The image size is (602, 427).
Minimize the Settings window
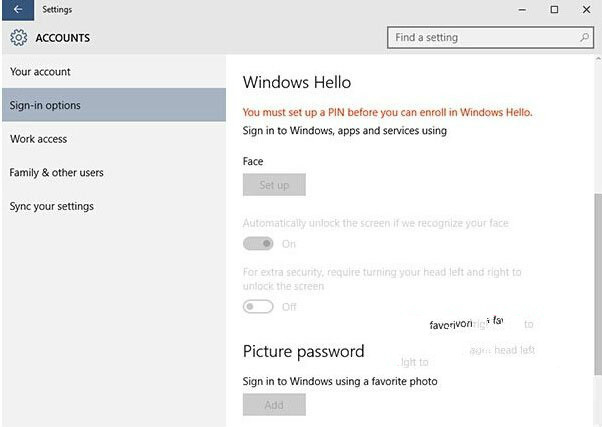coord(520,9)
